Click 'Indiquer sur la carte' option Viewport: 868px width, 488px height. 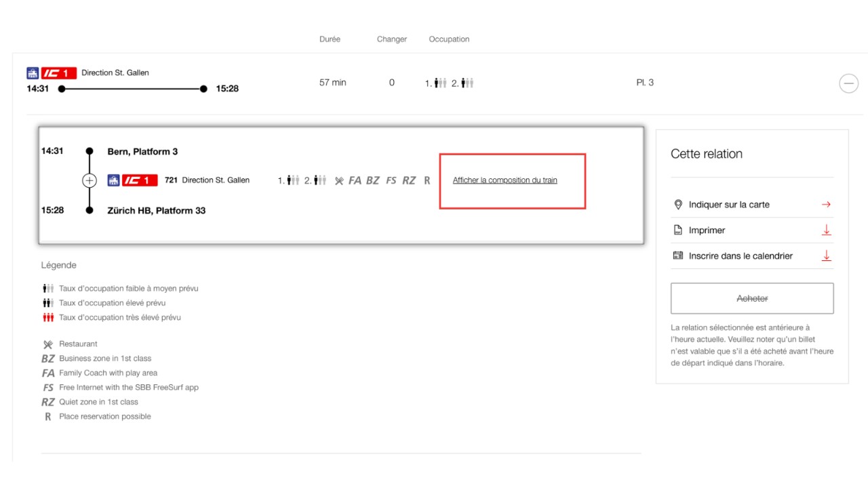(x=729, y=205)
